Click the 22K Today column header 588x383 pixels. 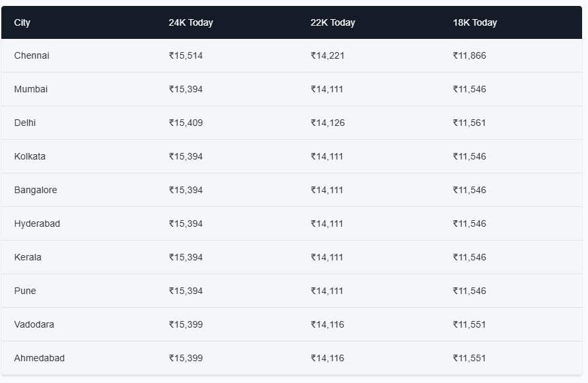click(333, 22)
